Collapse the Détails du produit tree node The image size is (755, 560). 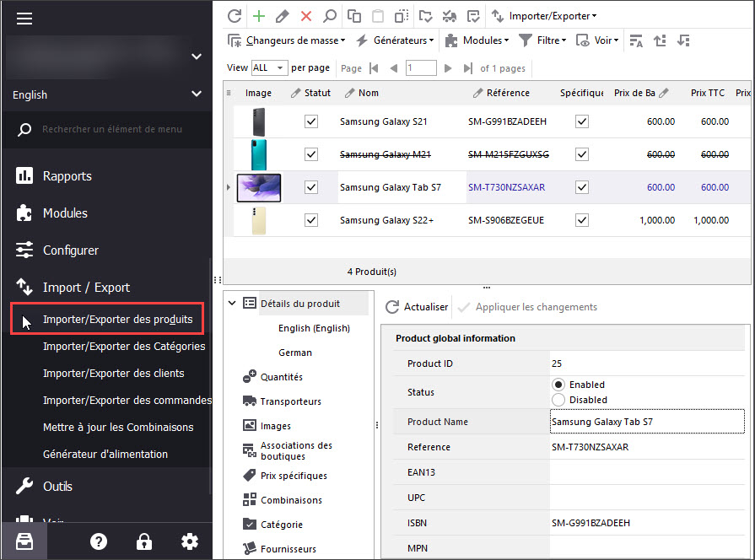[x=232, y=304]
